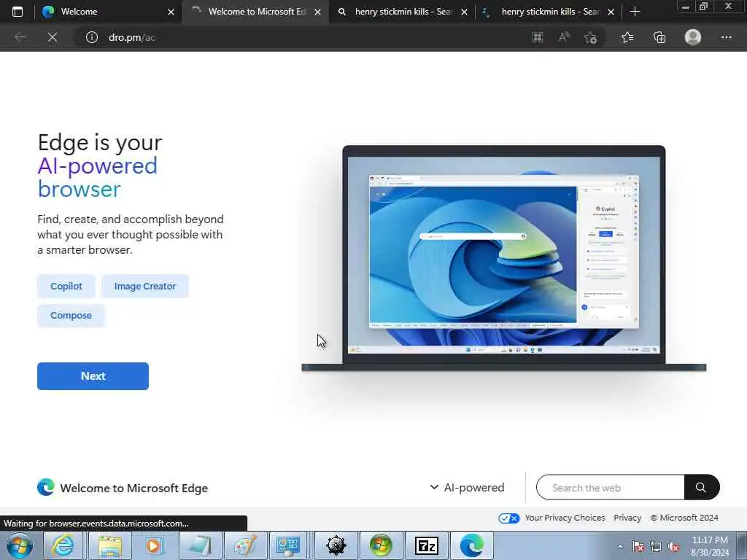Screen dimensions: 747x560
Task: Open the tab actions menu icon
Action: point(18,12)
